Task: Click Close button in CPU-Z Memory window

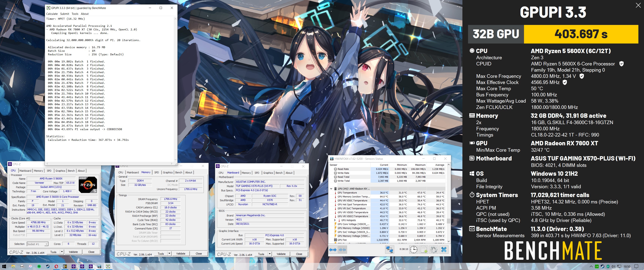Action: pyautogui.click(x=199, y=254)
